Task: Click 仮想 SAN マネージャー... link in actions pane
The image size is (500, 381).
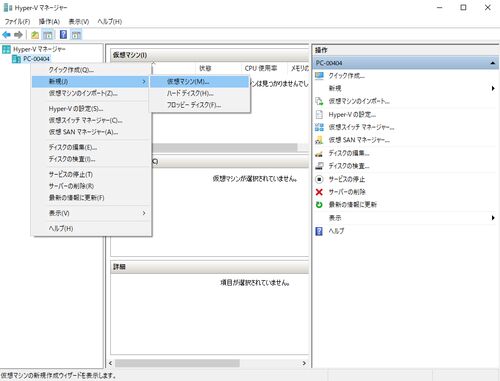Action: [359, 140]
